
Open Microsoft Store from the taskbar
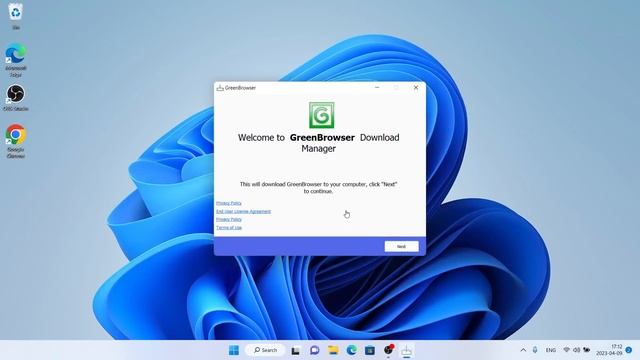tap(370, 350)
